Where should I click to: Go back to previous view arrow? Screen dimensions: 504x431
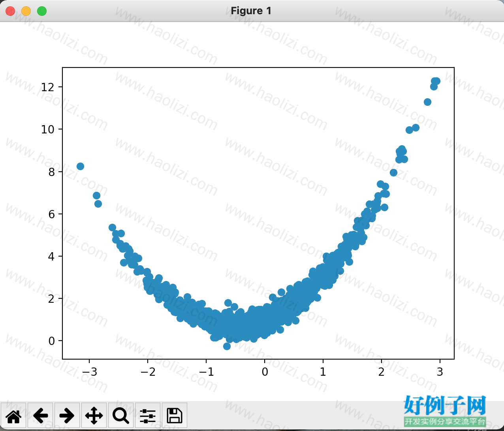tap(40, 415)
